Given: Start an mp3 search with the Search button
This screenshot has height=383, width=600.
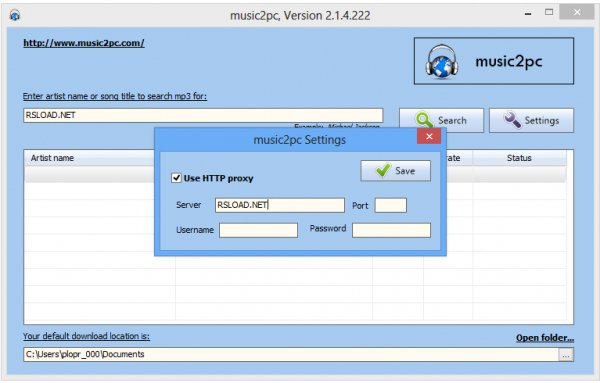Looking at the screenshot, I should tap(441, 121).
